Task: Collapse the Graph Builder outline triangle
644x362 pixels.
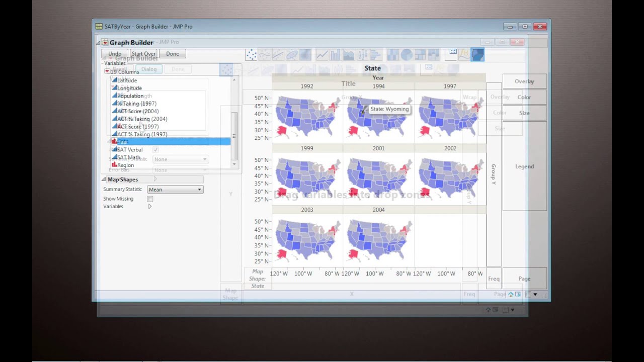Action: click(x=99, y=43)
